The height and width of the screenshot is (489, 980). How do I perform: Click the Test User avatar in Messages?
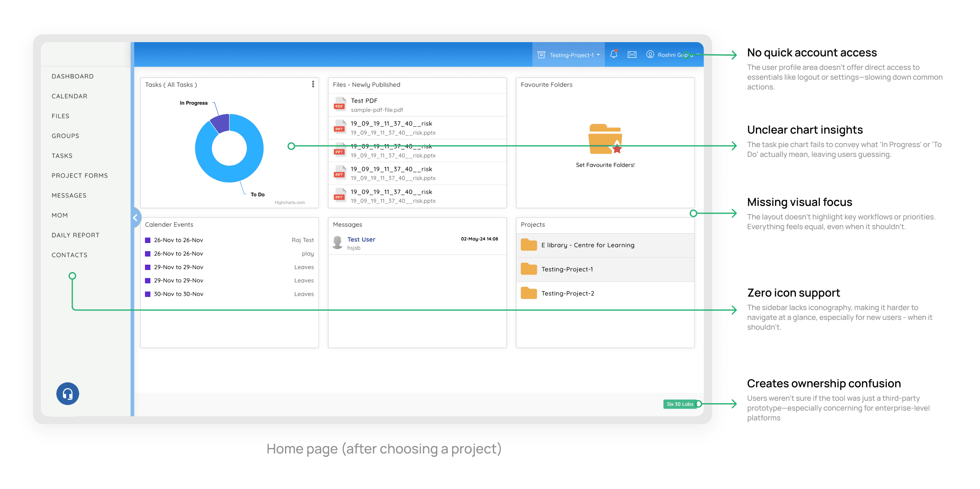[338, 243]
